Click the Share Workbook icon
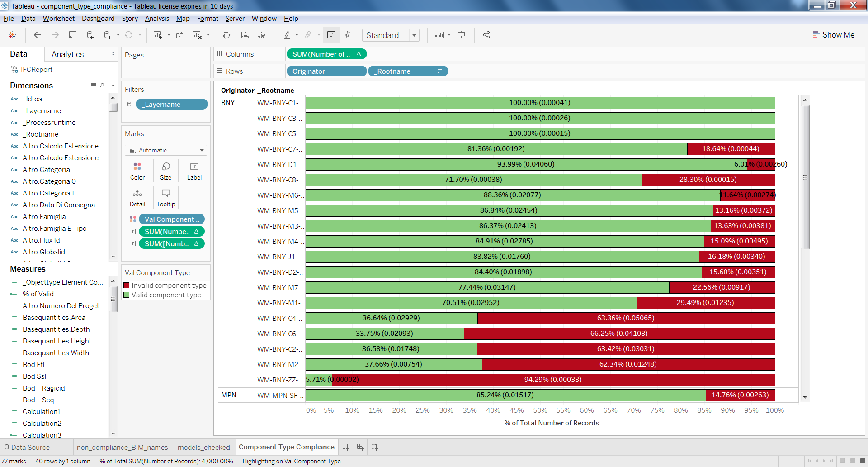 486,35
